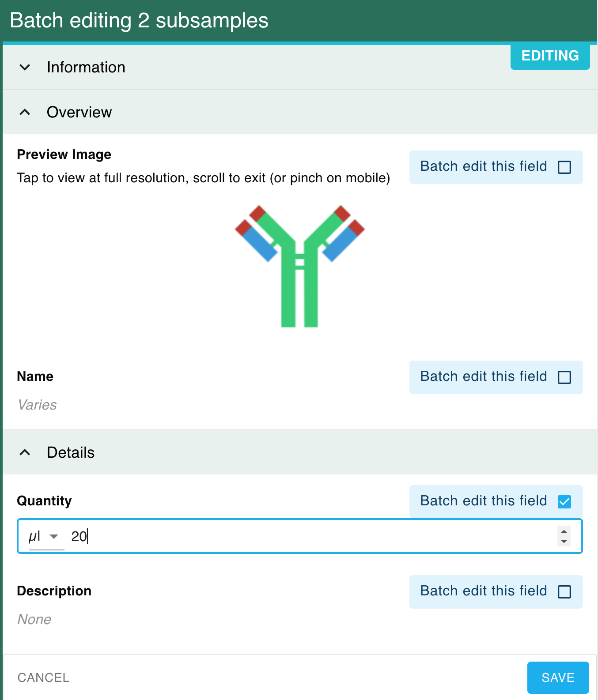This screenshot has height=700, width=598.
Task: Decrease quantity with the down stepper arrow
Action: (x=564, y=541)
